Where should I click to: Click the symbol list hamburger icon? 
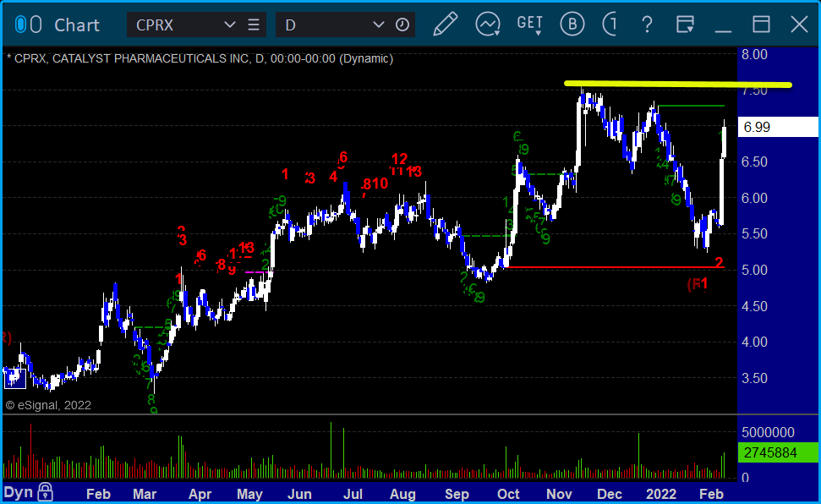254,25
